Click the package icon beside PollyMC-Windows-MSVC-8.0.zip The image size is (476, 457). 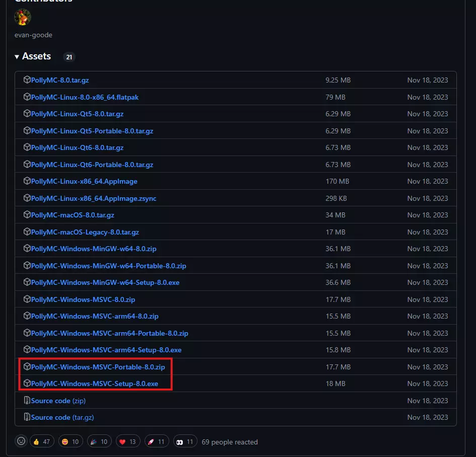pos(27,299)
